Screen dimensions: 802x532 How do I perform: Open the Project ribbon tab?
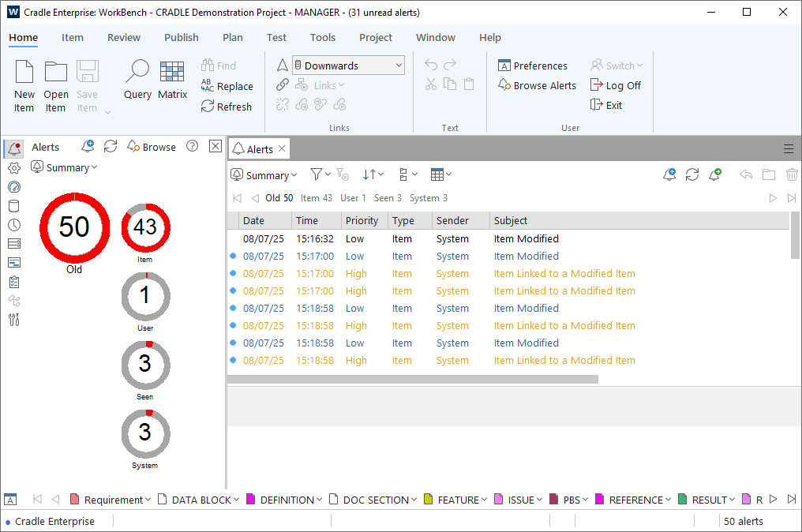[376, 37]
